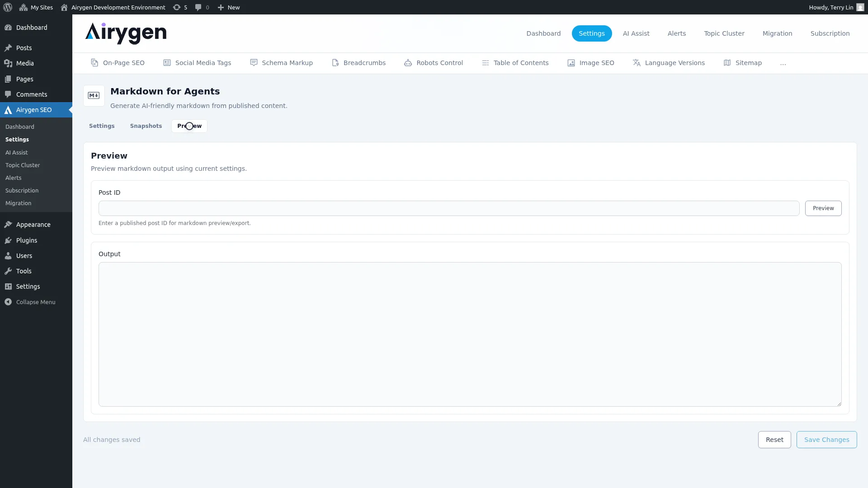Click the Comments icon in sidebar
Screen dimensions: 868x488
(8, 94)
